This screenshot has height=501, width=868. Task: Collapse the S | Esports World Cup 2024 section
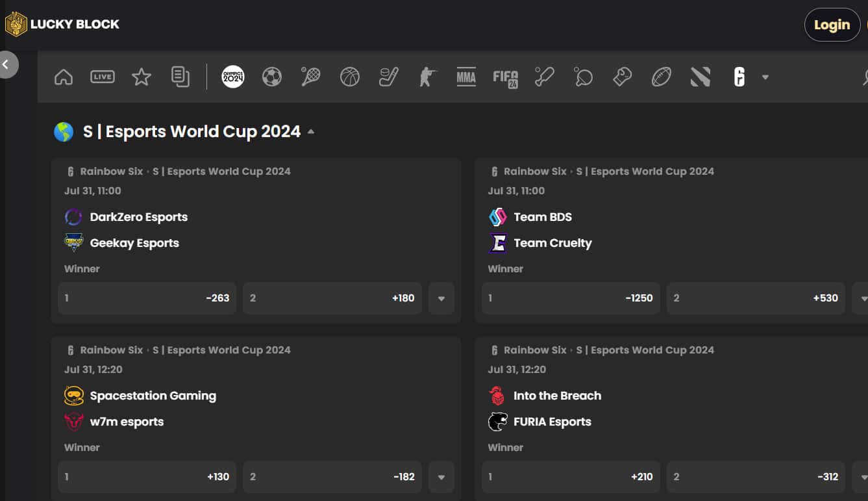(311, 131)
